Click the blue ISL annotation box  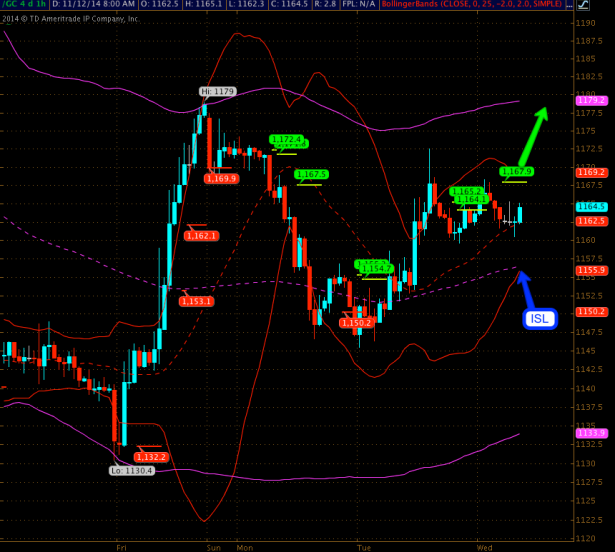(537, 319)
